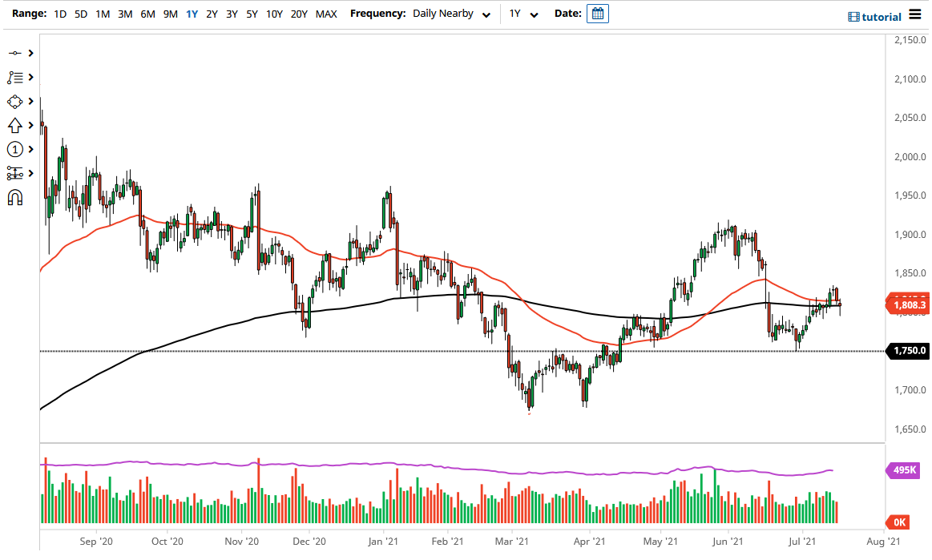The image size is (932, 560).
Task: Set range to 5D
Action: click(x=81, y=14)
